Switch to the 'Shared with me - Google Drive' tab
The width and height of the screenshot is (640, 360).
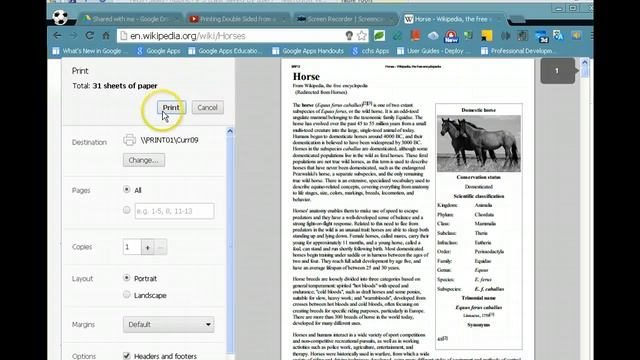pyautogui.click(x=131, y=19)
